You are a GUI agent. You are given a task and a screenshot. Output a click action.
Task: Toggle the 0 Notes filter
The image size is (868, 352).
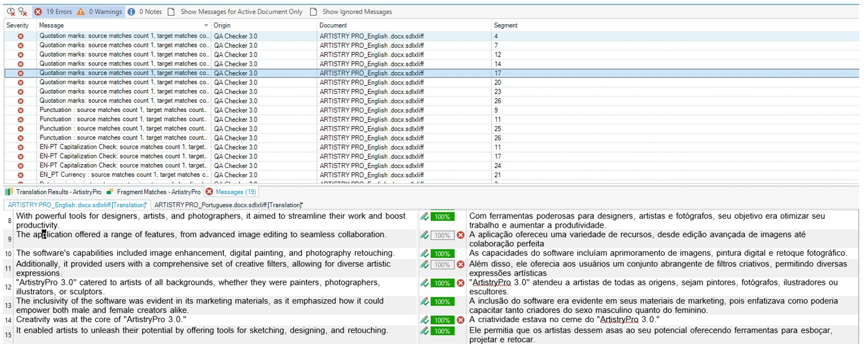[x=144, y=12]
